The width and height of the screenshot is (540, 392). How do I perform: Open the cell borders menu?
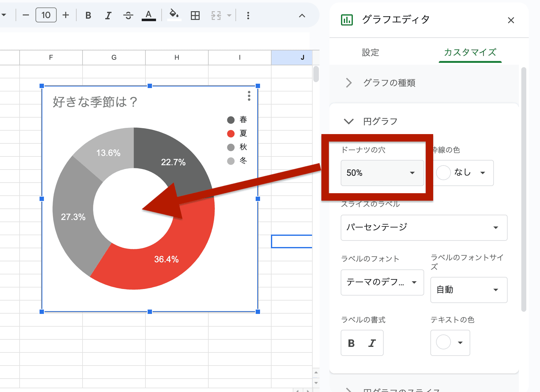click(195, 16)
